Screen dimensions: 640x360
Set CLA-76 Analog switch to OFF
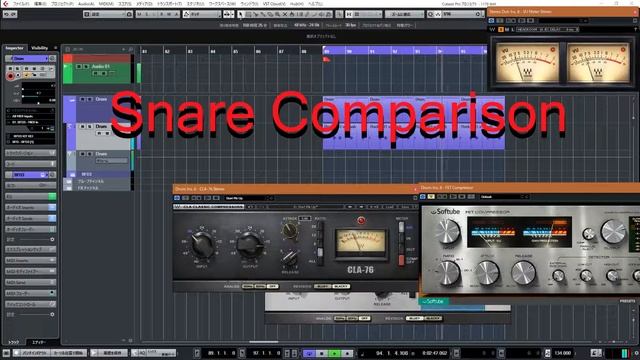pos(273,287)
